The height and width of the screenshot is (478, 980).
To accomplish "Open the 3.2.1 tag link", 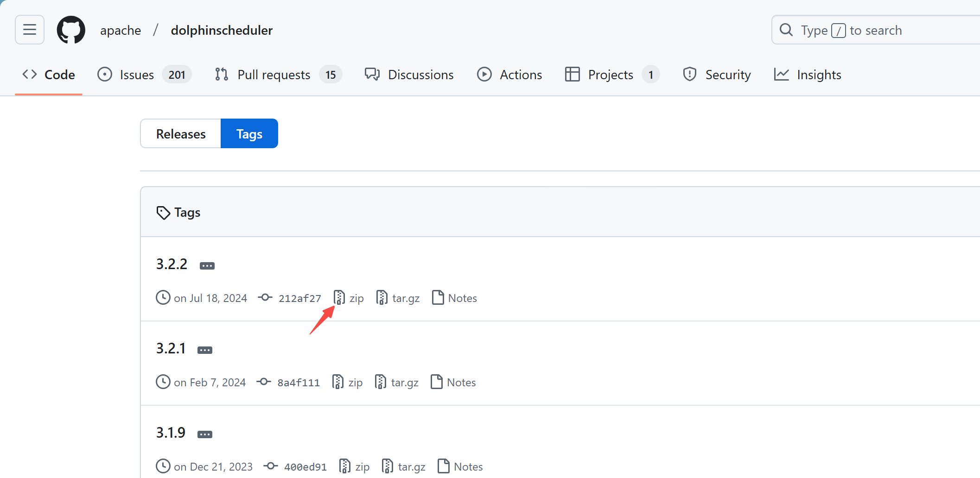I will point(171,348).
